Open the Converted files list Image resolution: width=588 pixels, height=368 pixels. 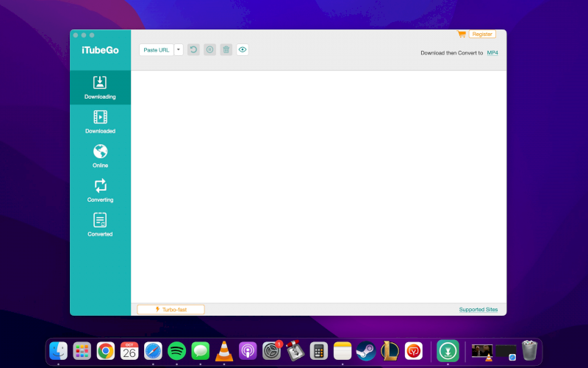pos(100,224)
